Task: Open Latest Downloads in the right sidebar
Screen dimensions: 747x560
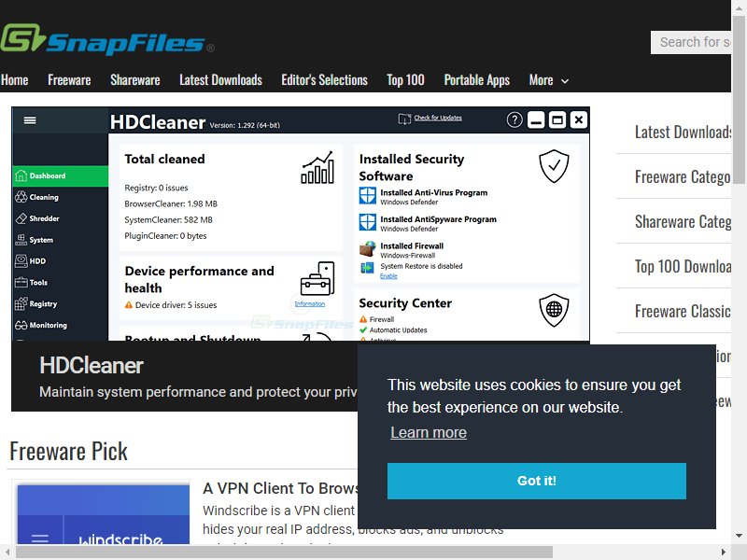Action: (683, 132)
